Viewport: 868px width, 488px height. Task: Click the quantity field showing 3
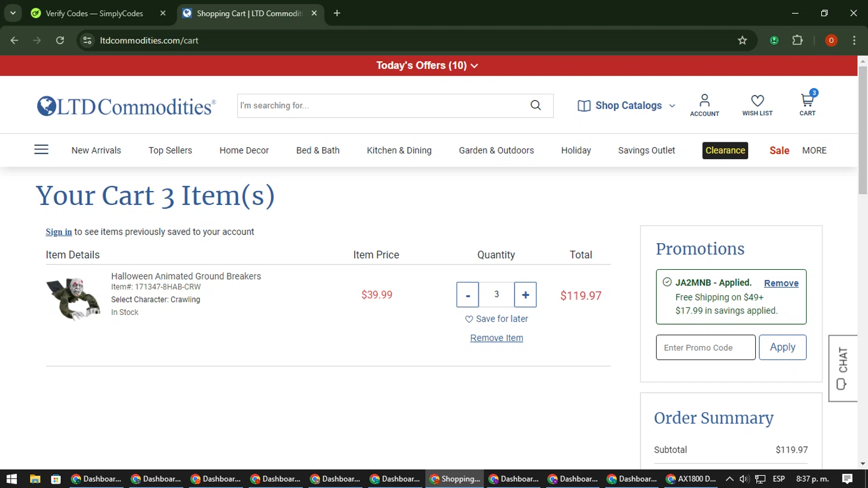coord(496,295)
